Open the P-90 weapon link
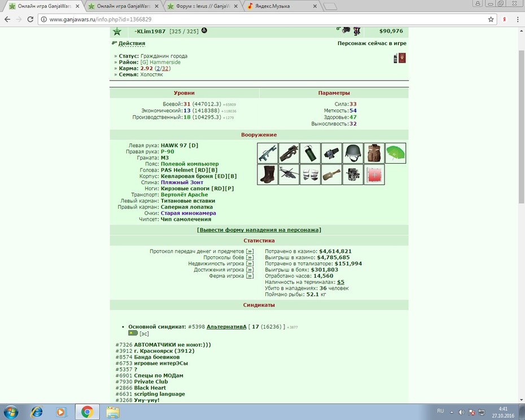Viewport: 525px width, 420px height. click(x=168, y=151)
